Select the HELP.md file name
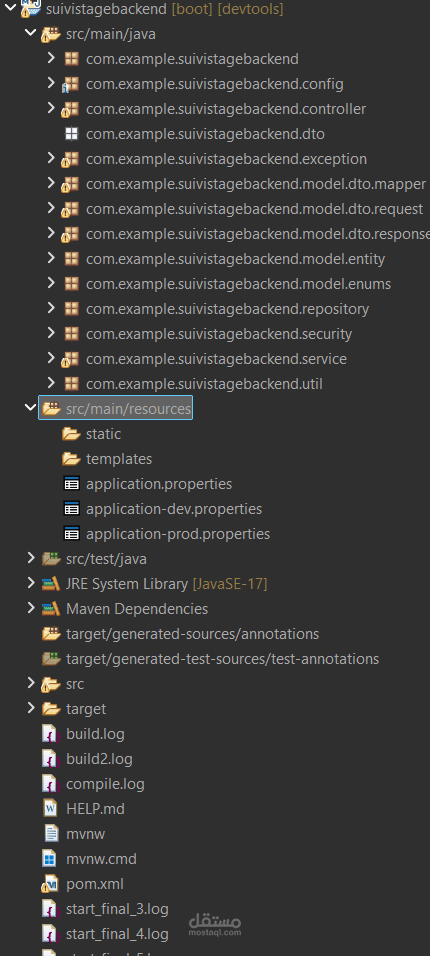Viewport: 430px width, 956px height. point(95,809)
